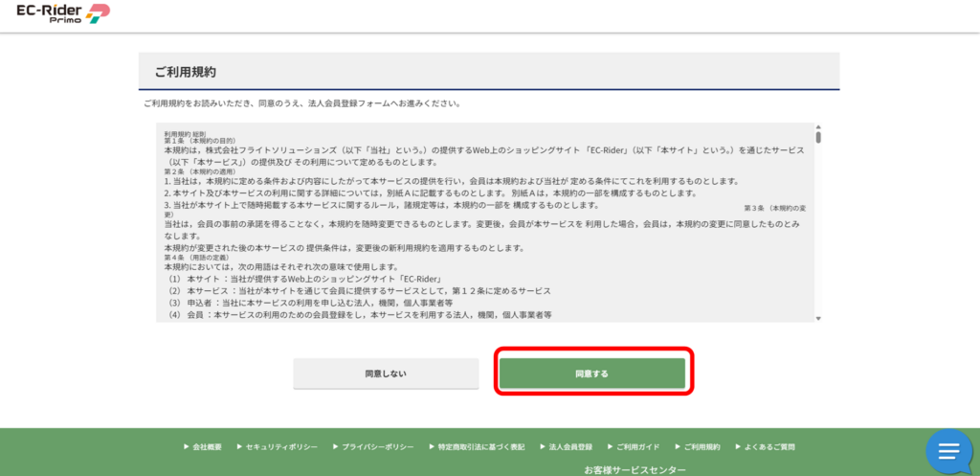Select the 法人会員登録 footer link
980x476 pixels.
[570, 447]
